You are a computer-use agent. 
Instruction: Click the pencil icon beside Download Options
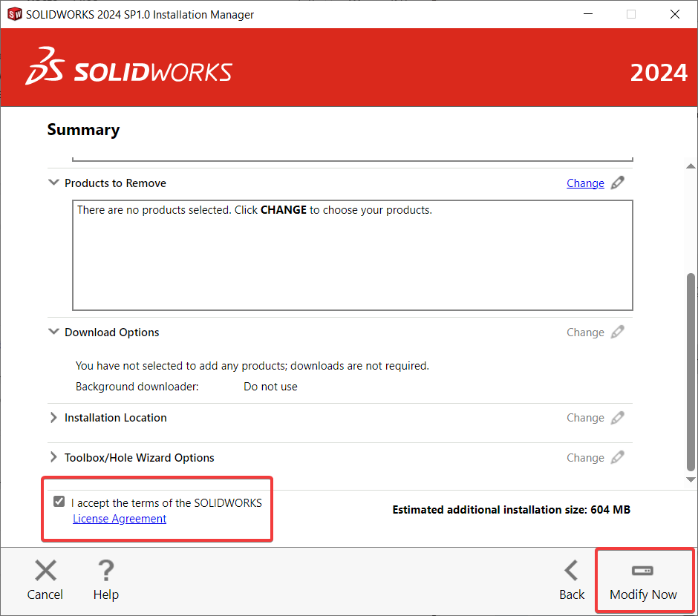[x=617, y=332]
